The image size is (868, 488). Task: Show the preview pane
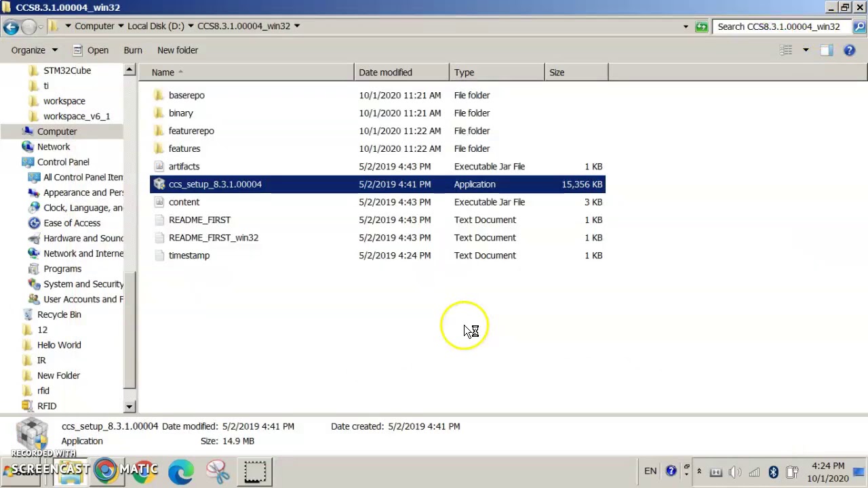(x=826, y=50)
